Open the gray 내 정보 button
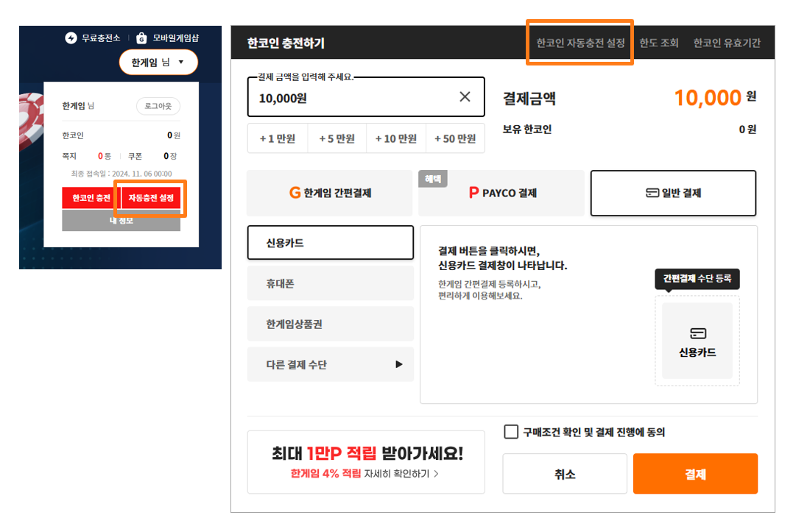 tap(121, 221)
